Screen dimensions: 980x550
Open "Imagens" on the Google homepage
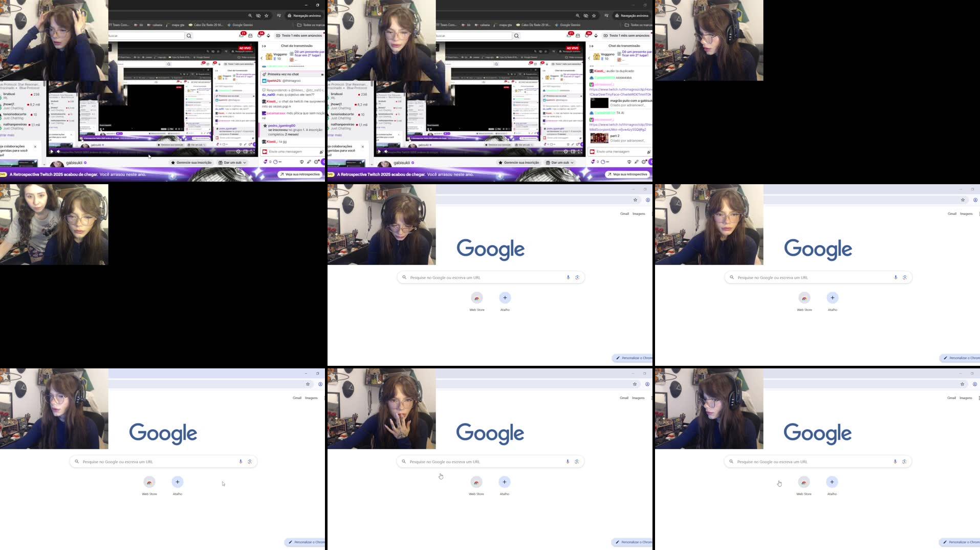638,213
